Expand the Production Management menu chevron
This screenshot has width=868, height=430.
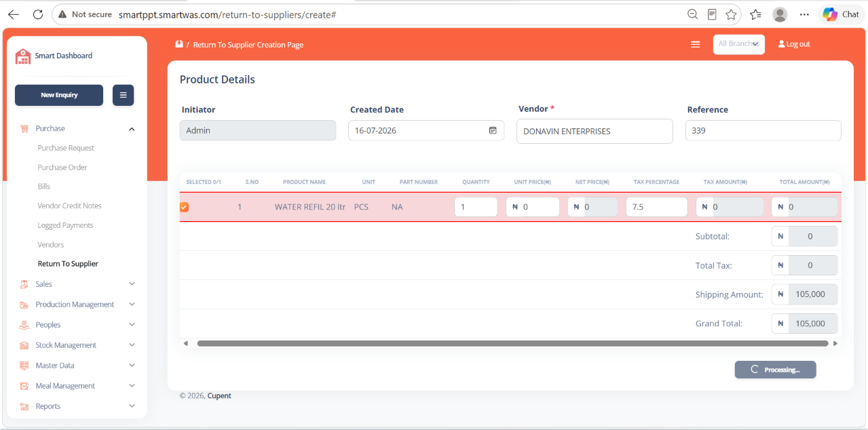click(x=132, y=305)
